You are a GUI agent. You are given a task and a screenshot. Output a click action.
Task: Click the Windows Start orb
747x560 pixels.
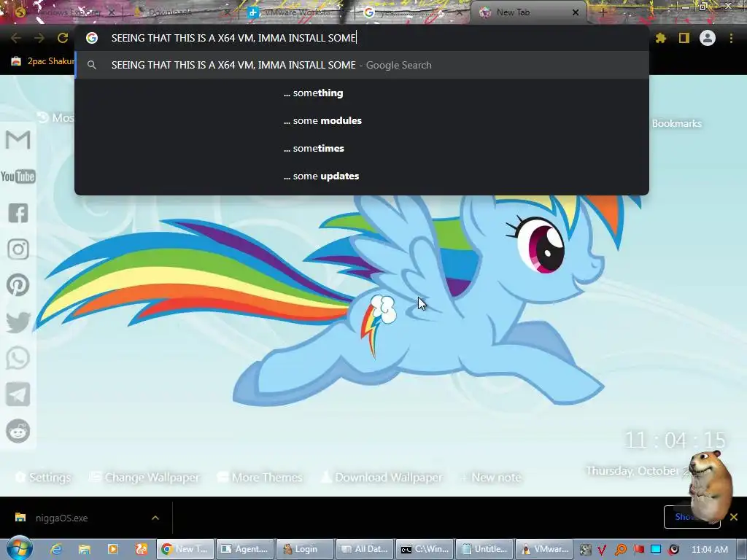(x=19, y=548)
